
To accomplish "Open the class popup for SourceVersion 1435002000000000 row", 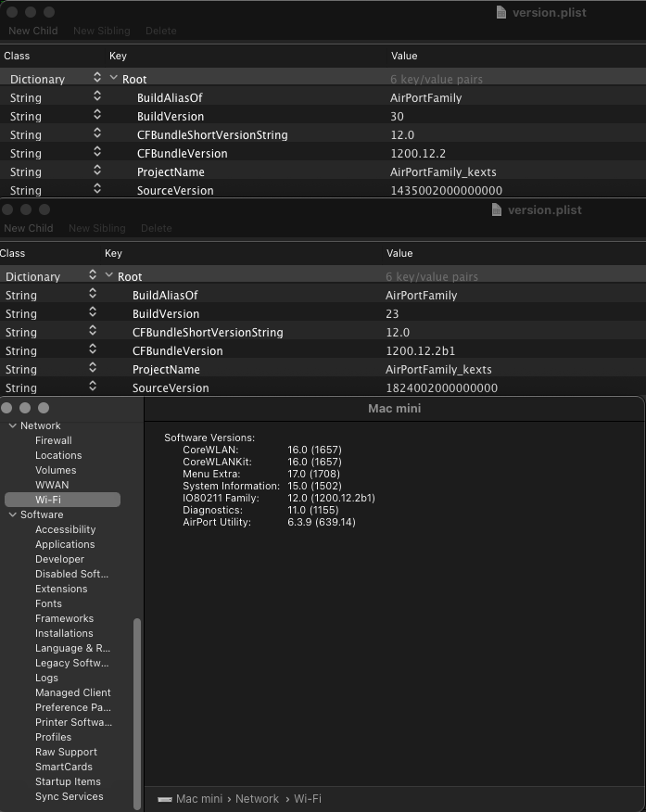I will point(96,189).
